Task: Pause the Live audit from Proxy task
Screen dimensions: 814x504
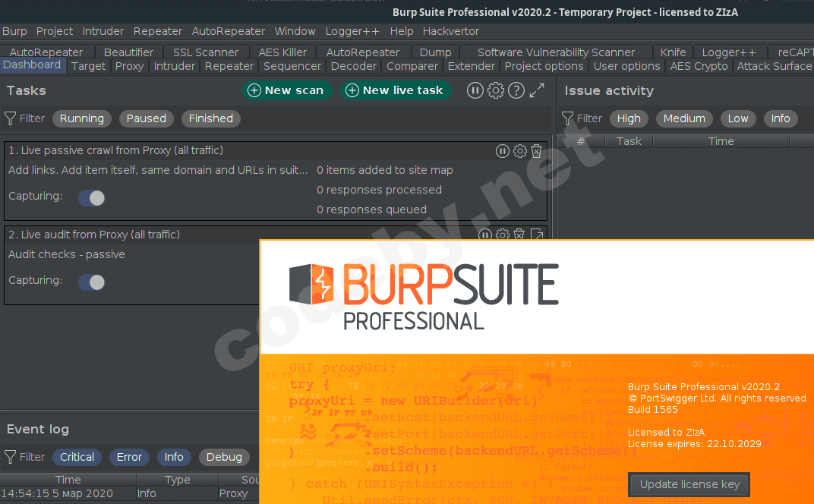Action: click(485, 235)
